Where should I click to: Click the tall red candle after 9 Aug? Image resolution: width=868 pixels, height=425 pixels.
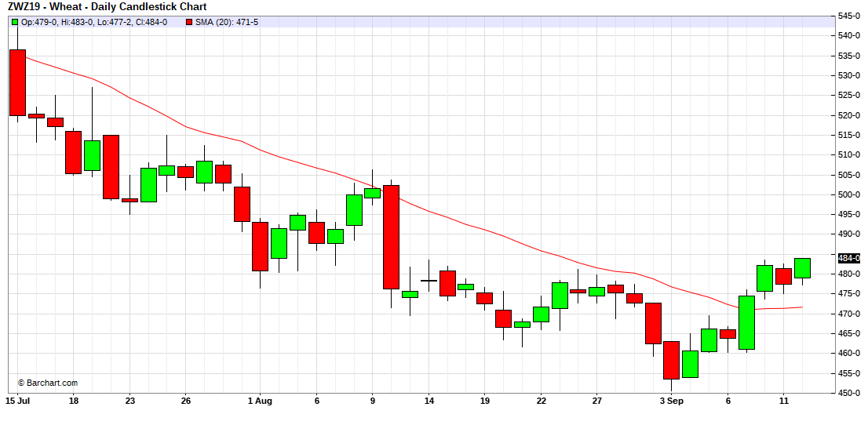tap(392, 237)
